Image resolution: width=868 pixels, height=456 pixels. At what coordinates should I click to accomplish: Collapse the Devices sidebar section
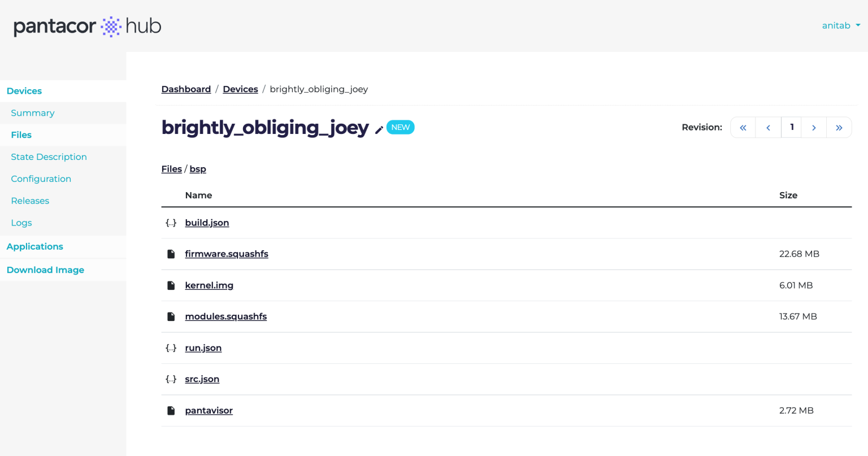(24, 91)
